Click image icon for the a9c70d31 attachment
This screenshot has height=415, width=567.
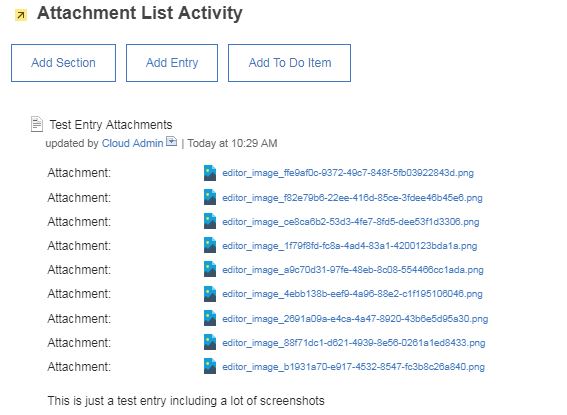pos(210,269)
